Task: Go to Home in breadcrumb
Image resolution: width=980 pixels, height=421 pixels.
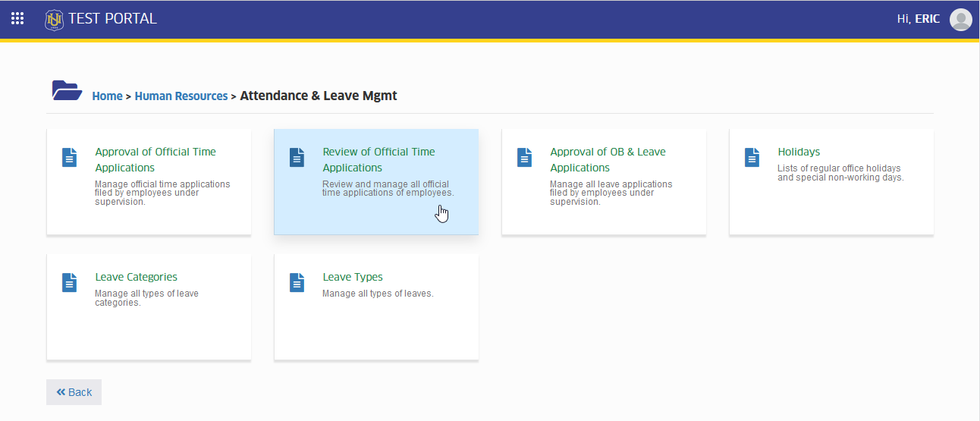Action: 107,96
